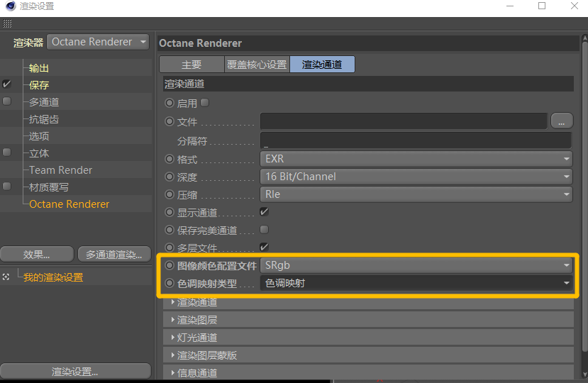Click the 效果... button

(37, 255)
